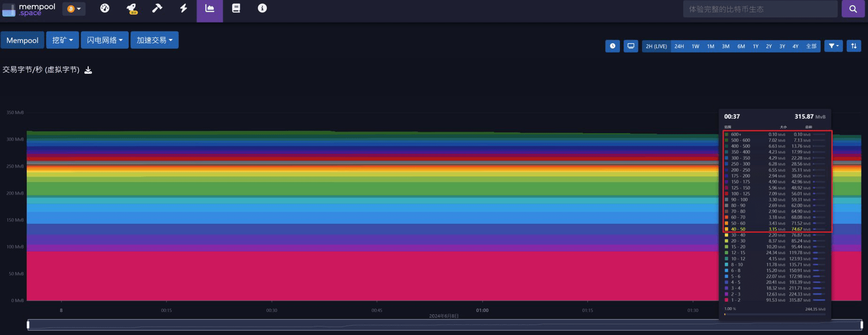
Task: Select the 2H (LIVE) time range
Action: 656,46
